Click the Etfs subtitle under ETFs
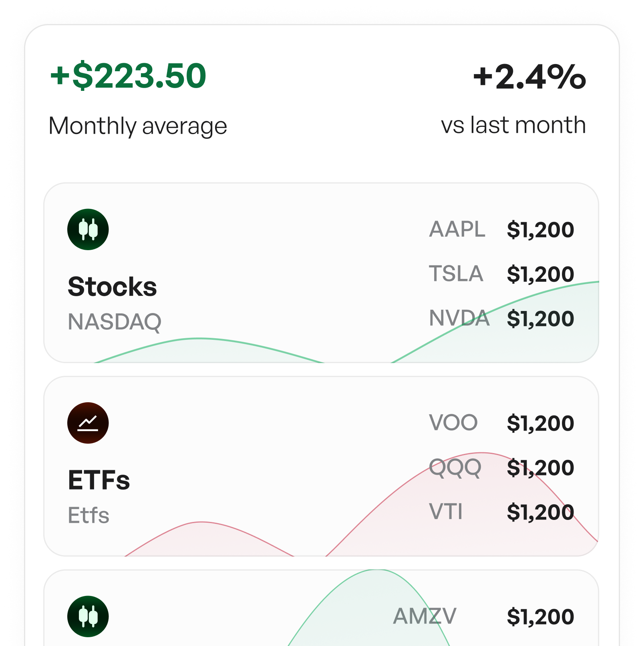Image resolution: width=644 pixels, height=646 pixels. (x=89, y=515)
